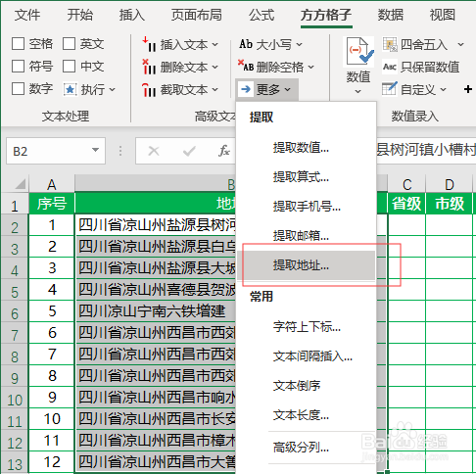Select column A header
This screenshot has width=476, height=474.
point(52,184)
